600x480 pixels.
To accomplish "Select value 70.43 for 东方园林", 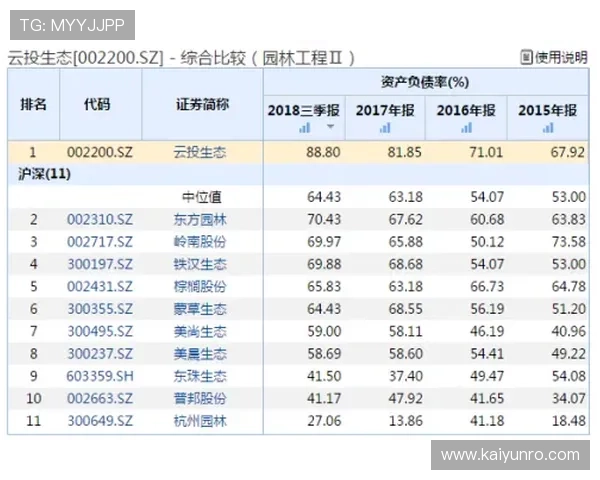I will click(x=324, y=220).
